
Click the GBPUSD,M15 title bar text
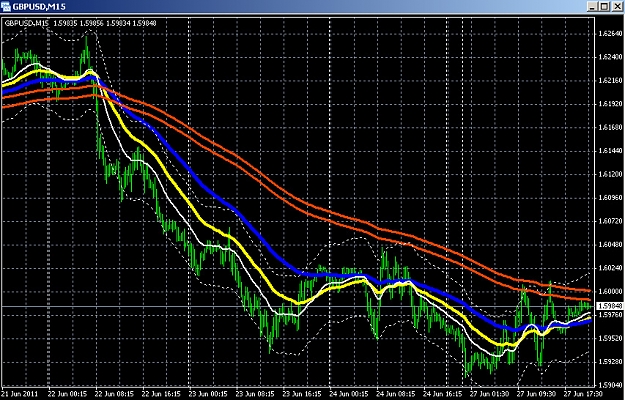click(39, 7)
